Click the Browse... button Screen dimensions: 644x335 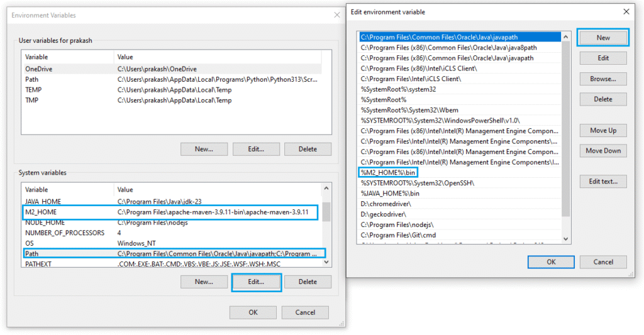point(603,79)
